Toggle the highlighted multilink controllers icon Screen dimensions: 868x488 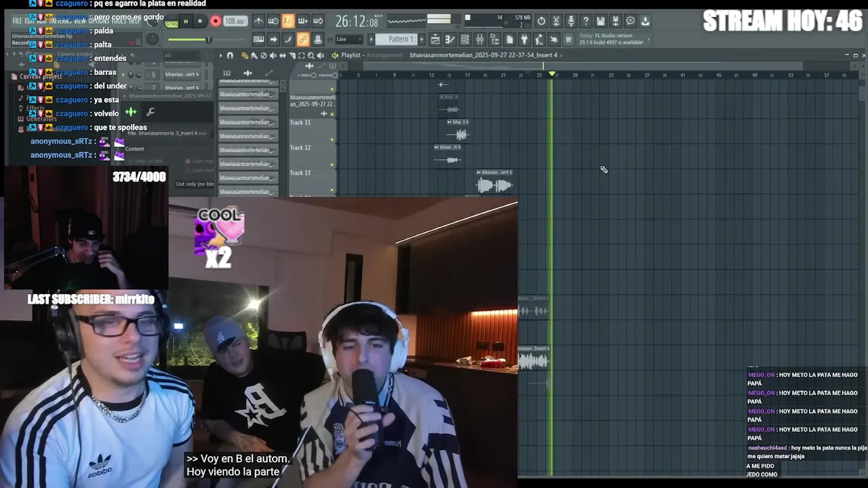point(302,39)
